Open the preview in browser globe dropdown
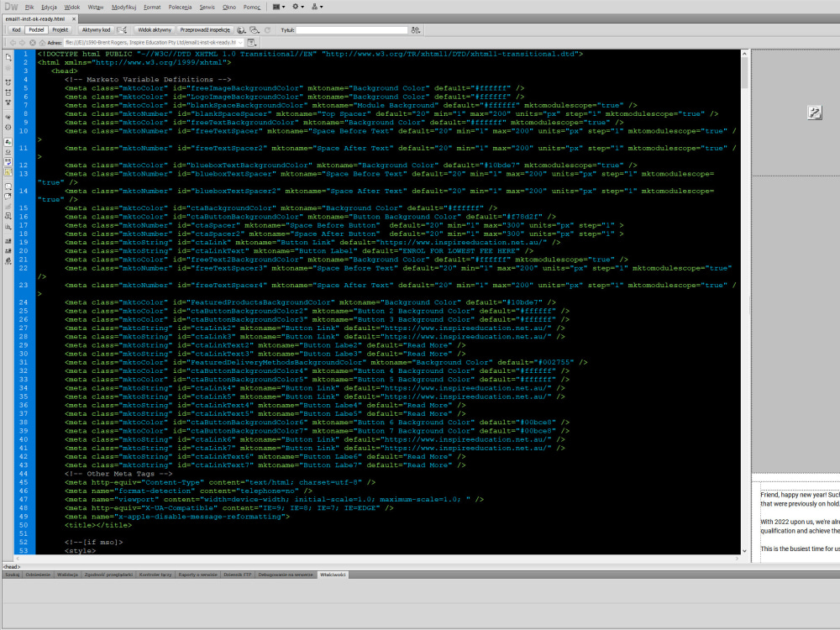840x630 pixels. [x=241, y=30]
